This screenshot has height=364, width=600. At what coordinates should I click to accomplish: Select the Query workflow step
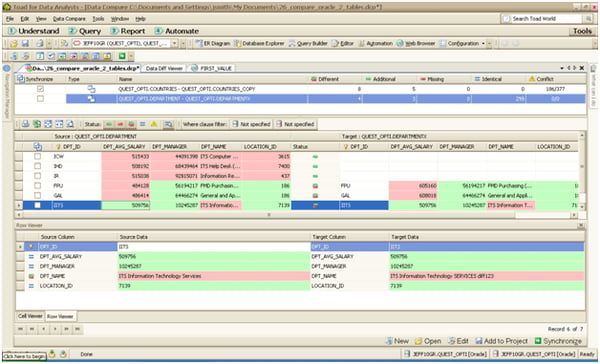(x=85, y=31)
